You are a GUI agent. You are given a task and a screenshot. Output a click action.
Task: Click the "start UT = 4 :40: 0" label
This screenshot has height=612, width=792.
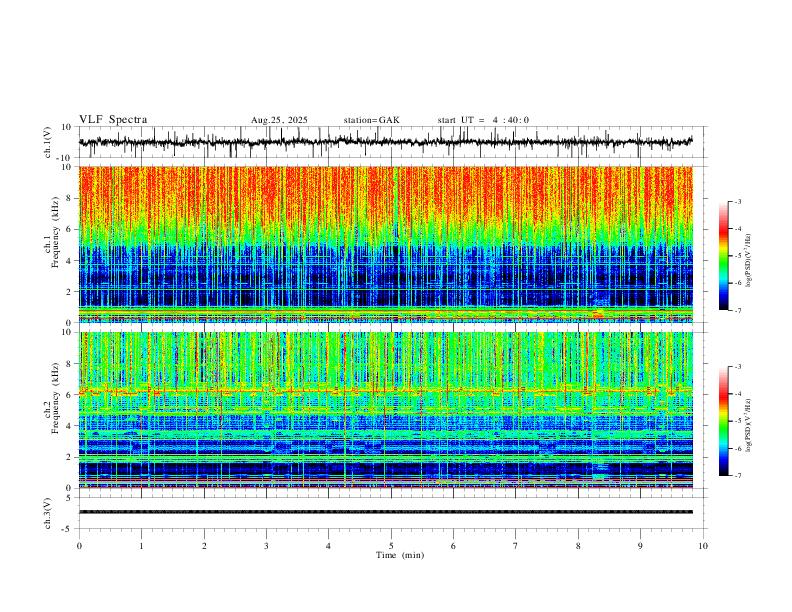[x=483, y=120]
